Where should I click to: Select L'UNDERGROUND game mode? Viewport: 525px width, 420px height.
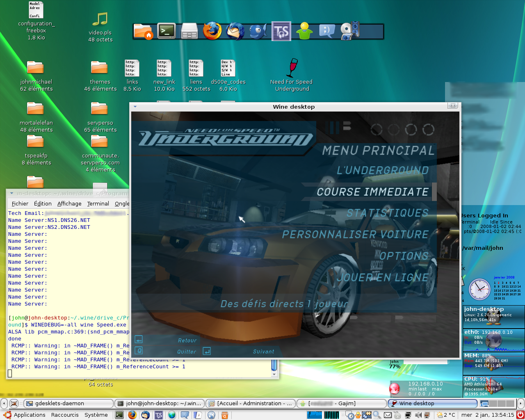tap(383, 170)
